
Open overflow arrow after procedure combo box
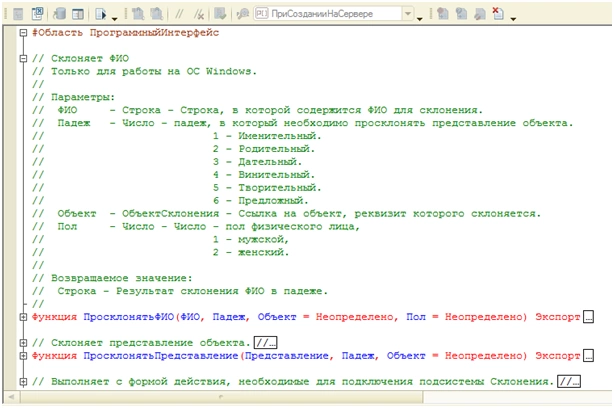coord(419,18)
